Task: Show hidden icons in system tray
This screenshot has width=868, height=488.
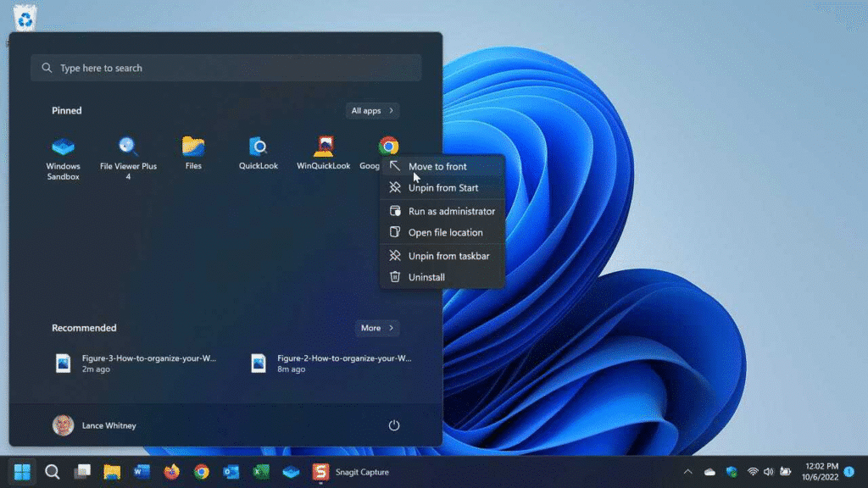Action: point(687,472)
